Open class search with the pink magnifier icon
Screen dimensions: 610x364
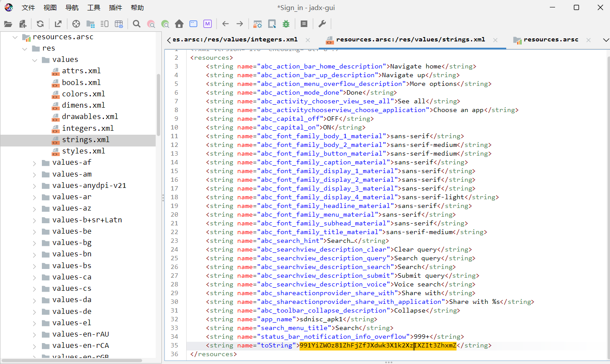(x=151, y=24)
